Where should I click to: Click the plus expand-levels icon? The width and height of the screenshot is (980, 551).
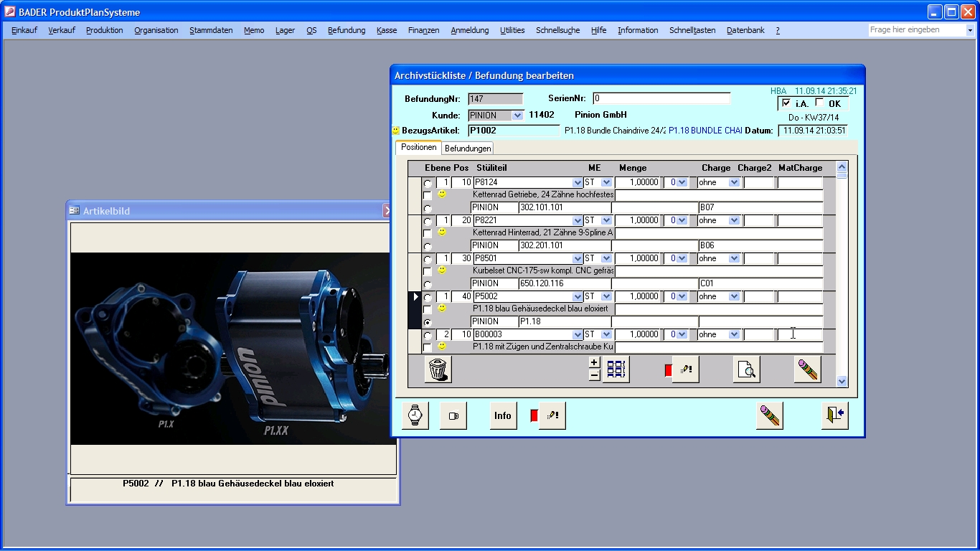(x=594, y=363)
